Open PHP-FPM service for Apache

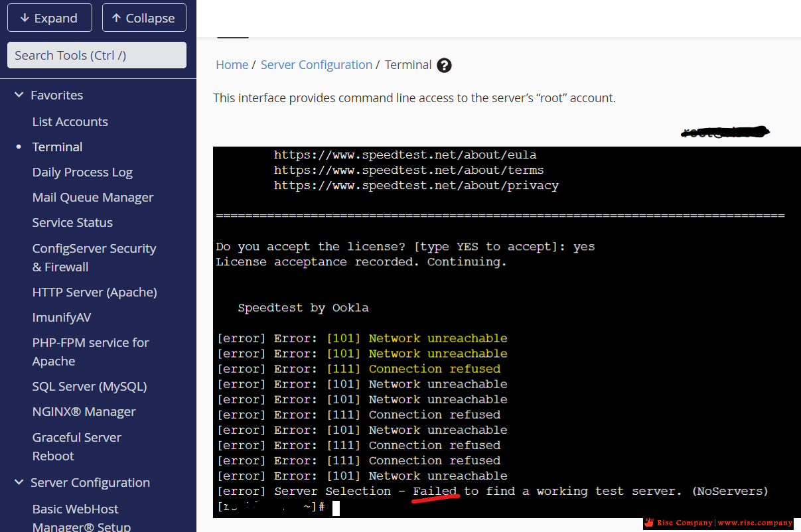[91, 352]
